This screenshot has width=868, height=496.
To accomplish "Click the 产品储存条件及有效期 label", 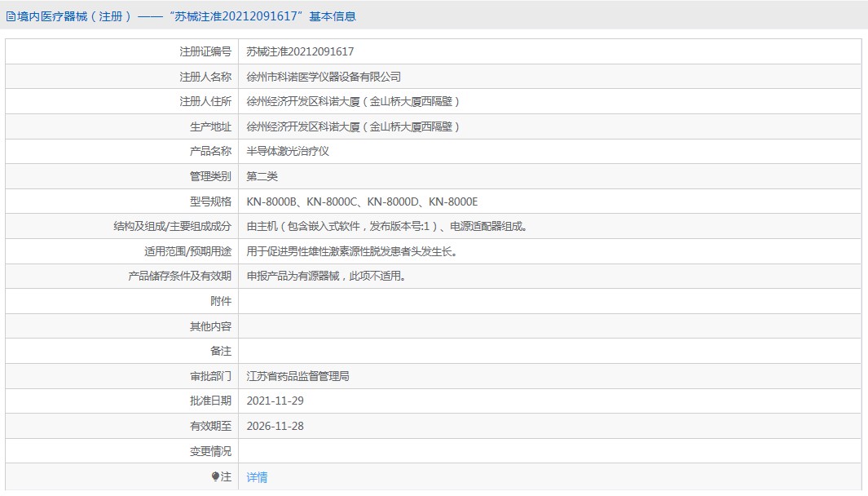I will [x=179, y=276].
